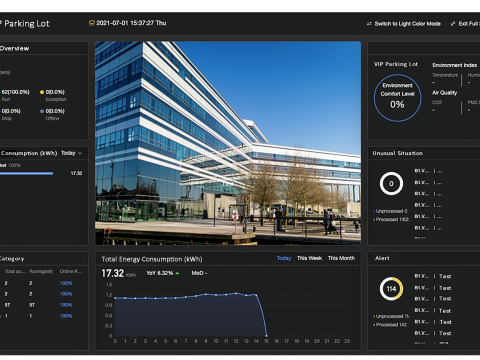Click the chart data point at hour 15
Image resolution: width=480 pixels, height=360 pixels.
point(266,336)
